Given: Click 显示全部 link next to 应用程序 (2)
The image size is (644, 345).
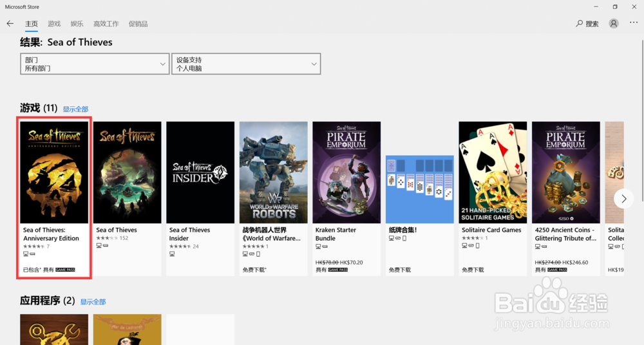Looking at the screenshot, I should [x=93, y=301].
